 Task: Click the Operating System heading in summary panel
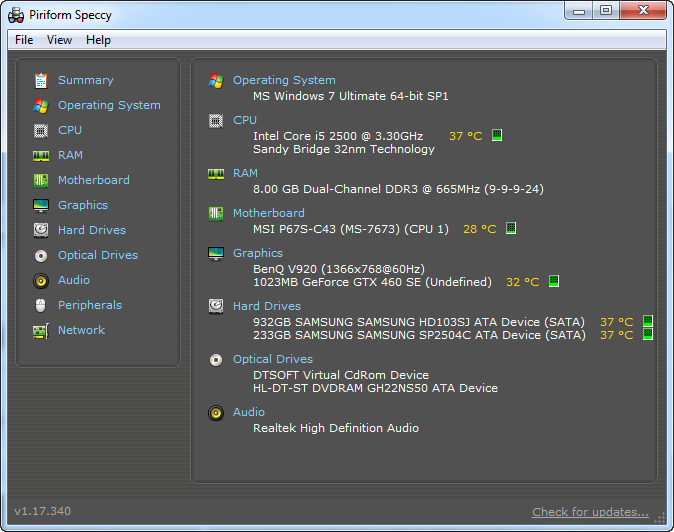coord(284,80)
